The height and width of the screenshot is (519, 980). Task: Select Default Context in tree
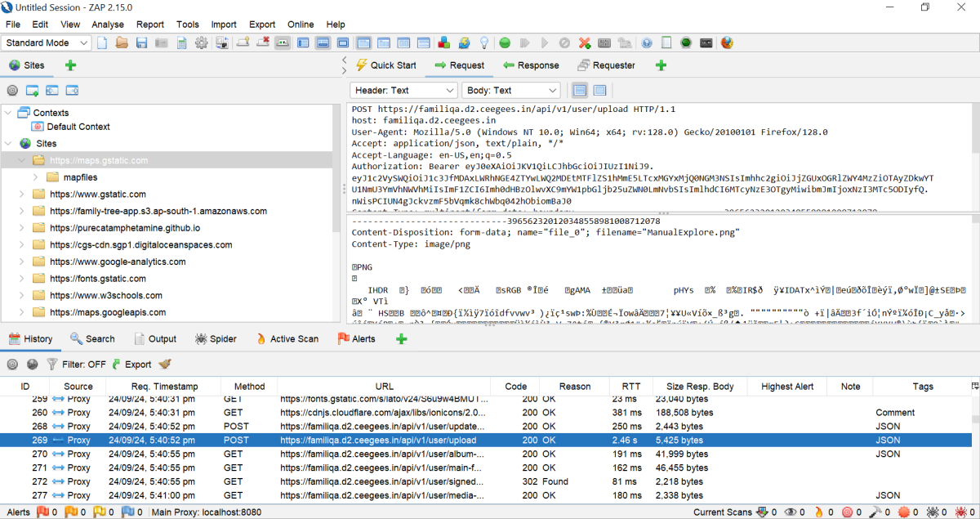[x=78, y=127]
